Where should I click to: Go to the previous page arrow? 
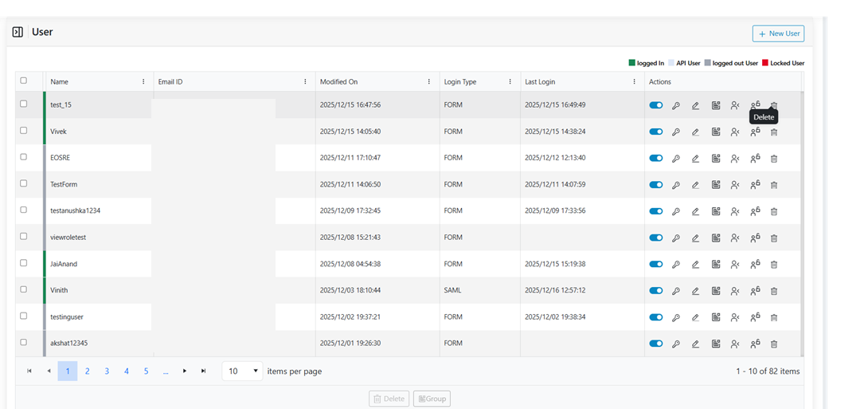49,371
